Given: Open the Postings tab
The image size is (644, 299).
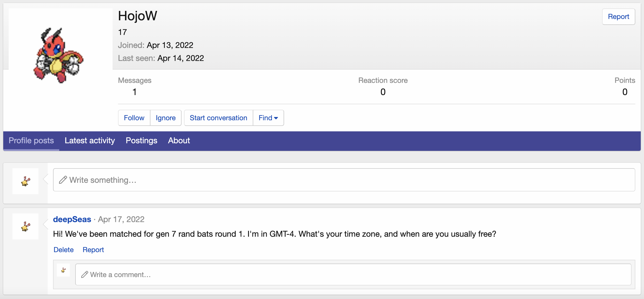Looking at the screenshot, I should (141, 141).
